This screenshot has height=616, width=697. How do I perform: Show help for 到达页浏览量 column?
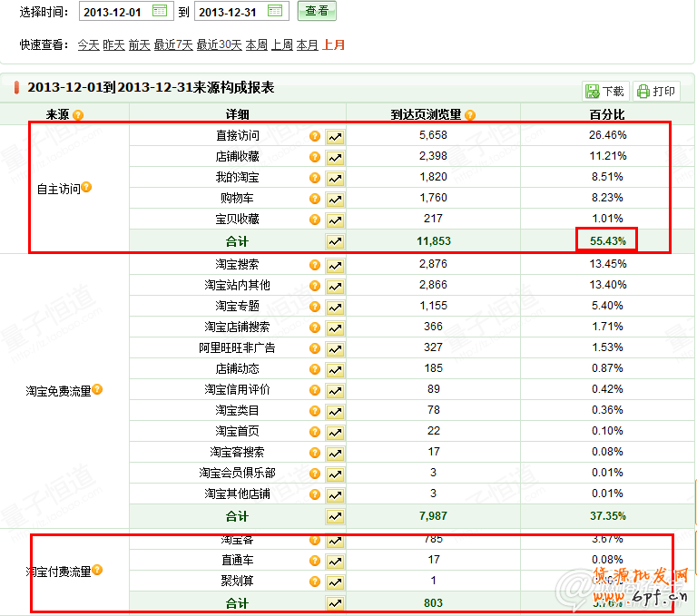point(470,115)
